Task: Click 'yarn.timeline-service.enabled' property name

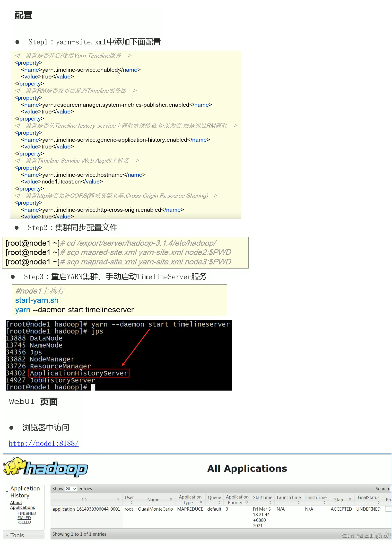Action: (80, 70)
